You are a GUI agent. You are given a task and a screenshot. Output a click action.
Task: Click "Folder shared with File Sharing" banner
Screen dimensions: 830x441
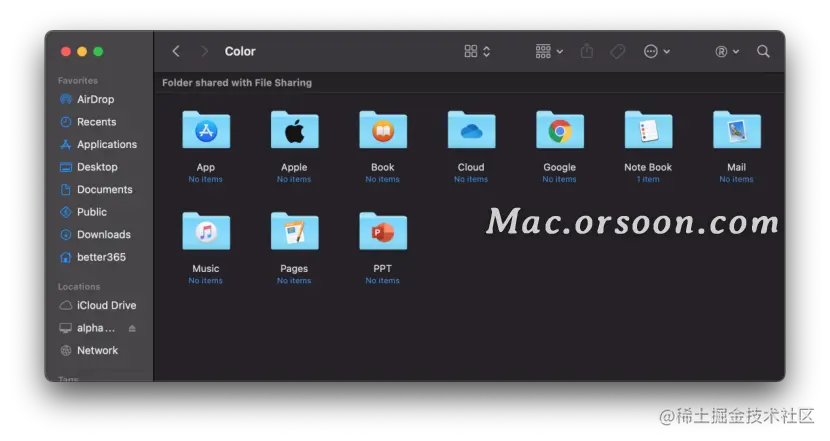pos(237,83)
